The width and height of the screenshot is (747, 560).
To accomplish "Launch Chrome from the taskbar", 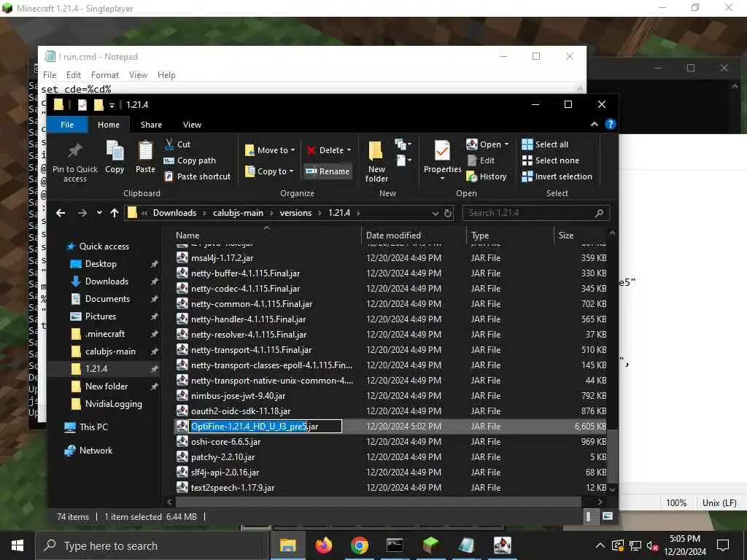I will [359, 545].
